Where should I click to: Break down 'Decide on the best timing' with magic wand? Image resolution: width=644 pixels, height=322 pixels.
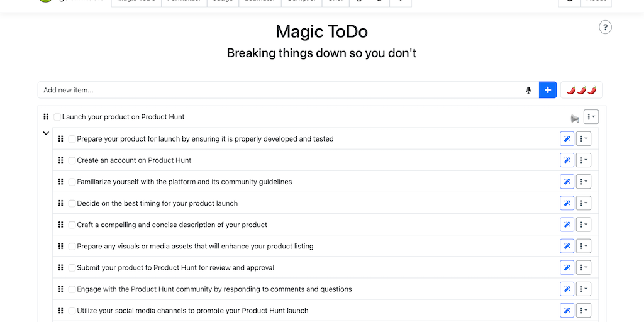(567, 203)
